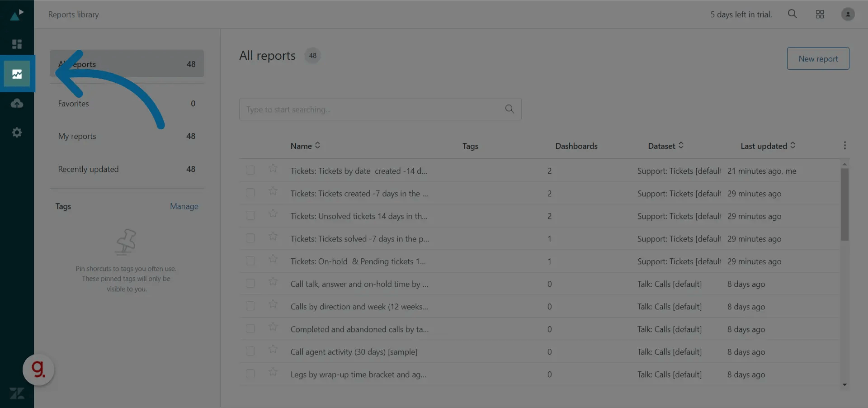Viewport: 868px width, 408px height.
Task: Select the Reports icon in the sidebar
Action: click(17, 74)
